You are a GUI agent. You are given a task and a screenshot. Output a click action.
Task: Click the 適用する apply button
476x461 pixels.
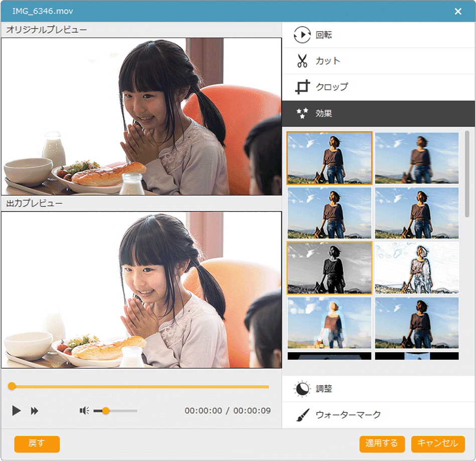382,444
